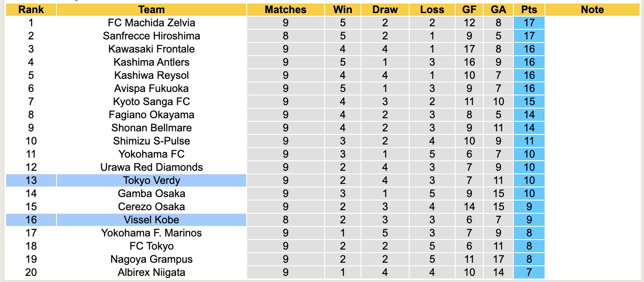
Task: Select the Matches column header
Action: [286, 10]
